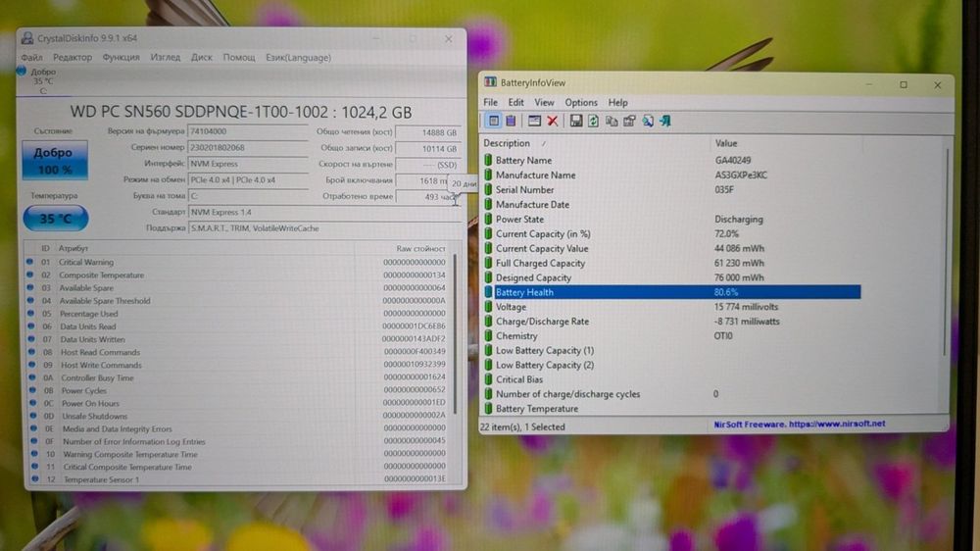
Task: Click blue status dot for Unsafe Shutdowns
Action: 33,416
